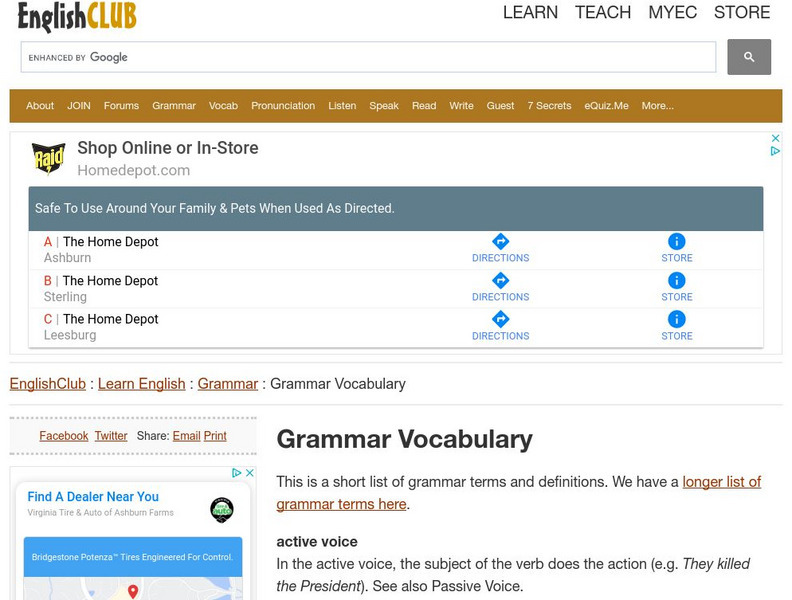Click Store info icon for Sterling

point(676,280)
